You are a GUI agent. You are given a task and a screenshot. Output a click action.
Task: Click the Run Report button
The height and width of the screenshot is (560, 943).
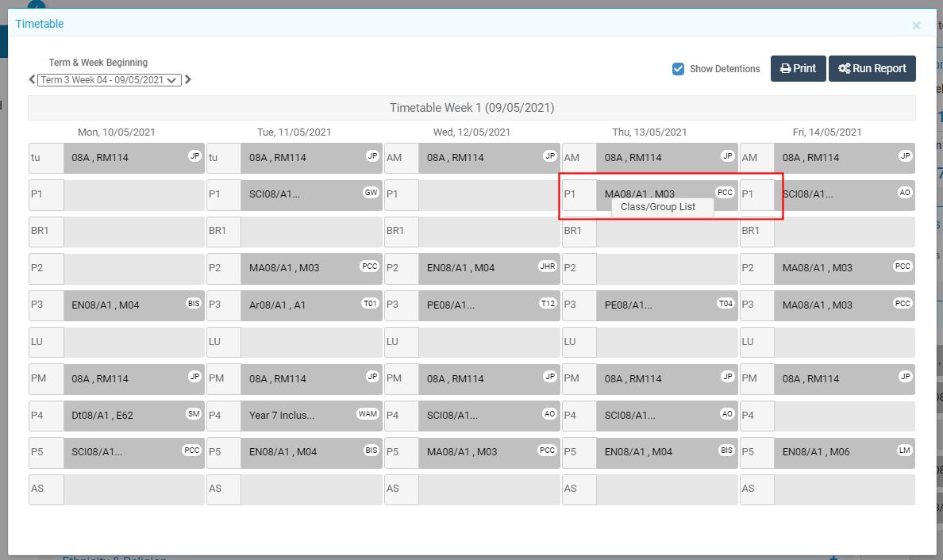[872, 68]
